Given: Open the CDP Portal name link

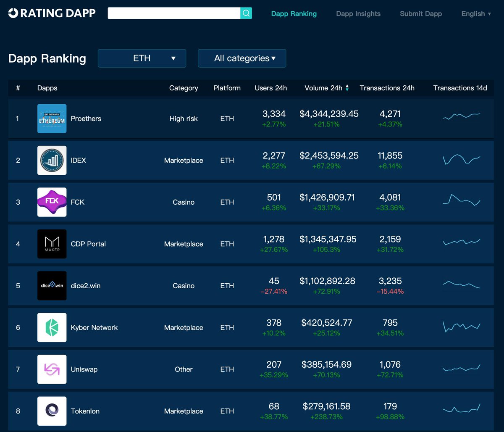Looking at the screenshot, I should pos(88,244).
